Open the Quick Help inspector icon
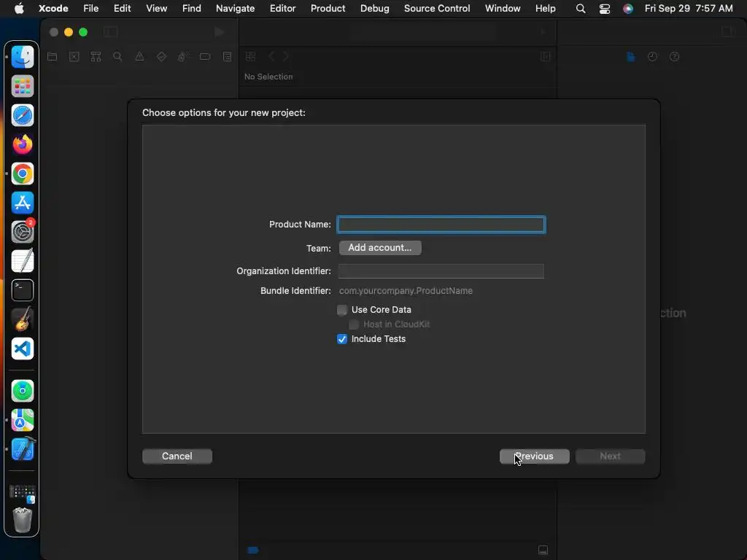 [674, 57]
